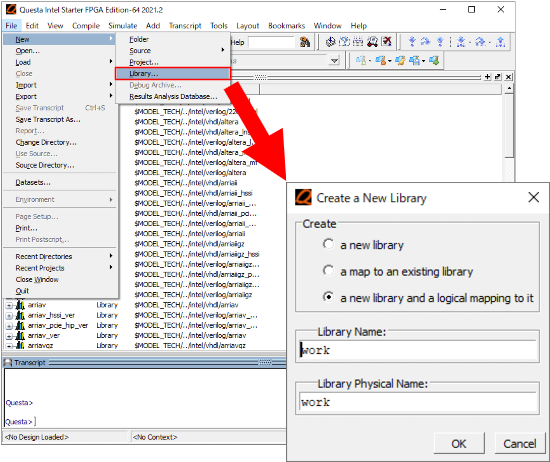Click the red X toolbar icon
This screenshot has height=462, width=550.
(386, 42)
